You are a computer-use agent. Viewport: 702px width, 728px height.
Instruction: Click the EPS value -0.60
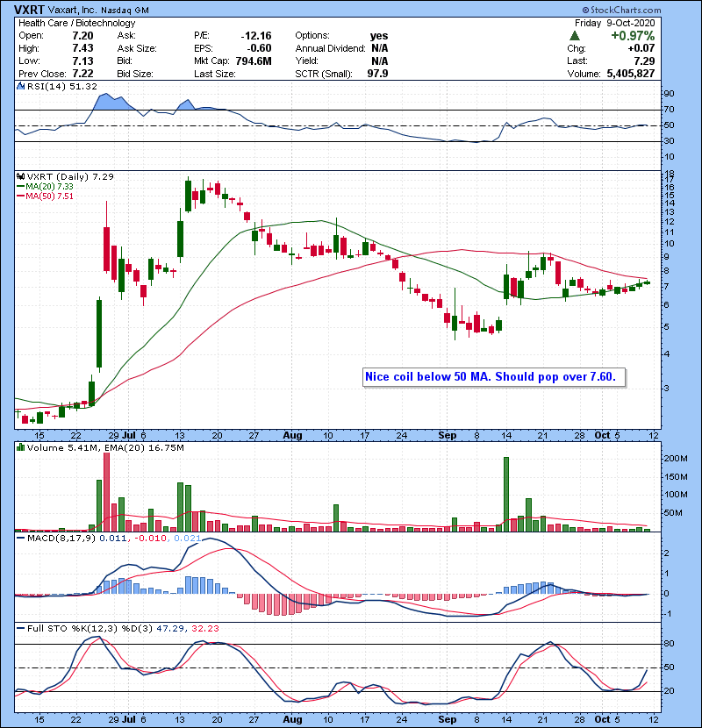tap(259, 48)
